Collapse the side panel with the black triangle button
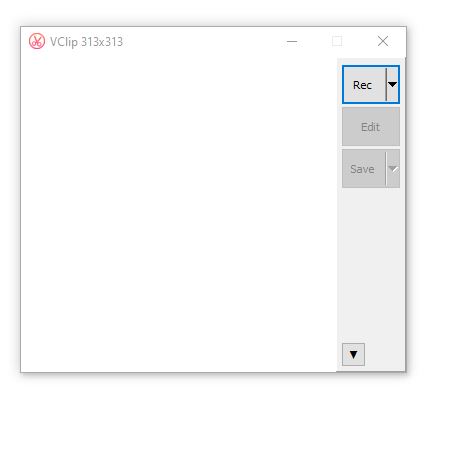Image resolution: width=467 pixels, height=463 pixels. click(353, 354)
